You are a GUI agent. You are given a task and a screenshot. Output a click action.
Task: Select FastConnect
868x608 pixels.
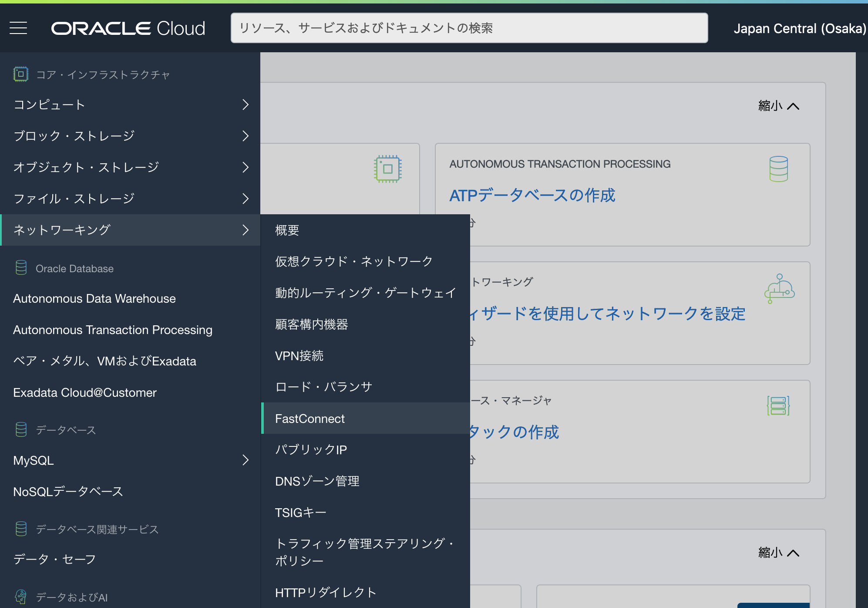pos(365,418)
